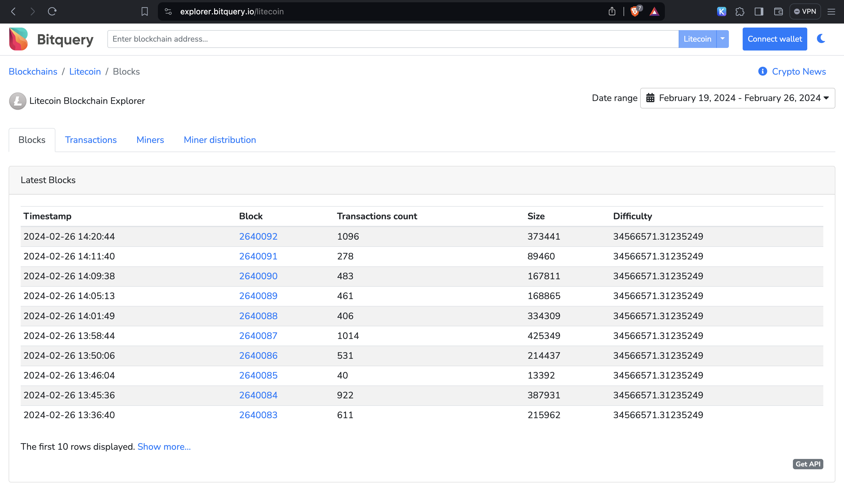
Task: Click size value 425349
Action: [x=544, y=336]
